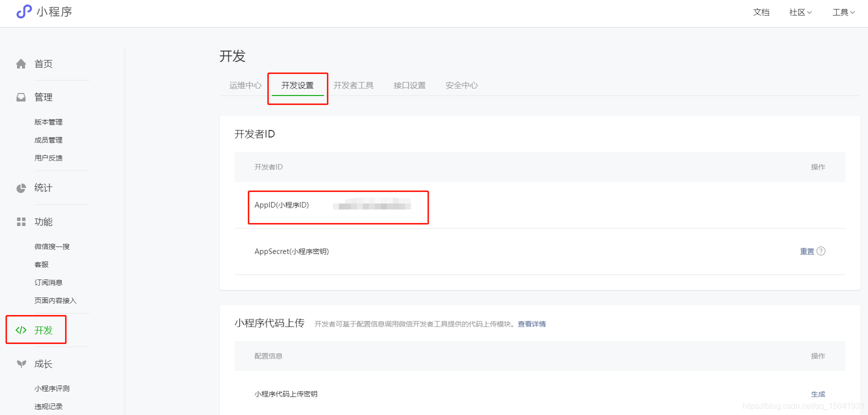The image size is (868, 415).
Task: Click 重置 link for AppSecret
Action: (x=807, y=251)
